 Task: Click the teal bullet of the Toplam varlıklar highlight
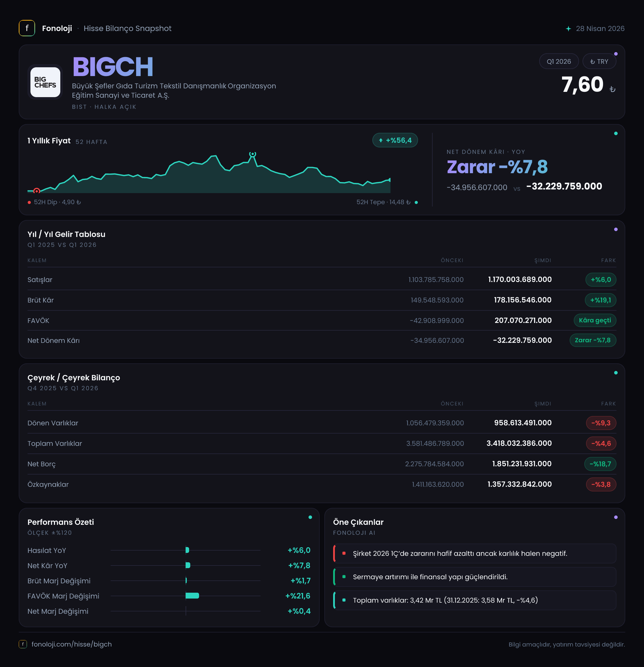344,600
